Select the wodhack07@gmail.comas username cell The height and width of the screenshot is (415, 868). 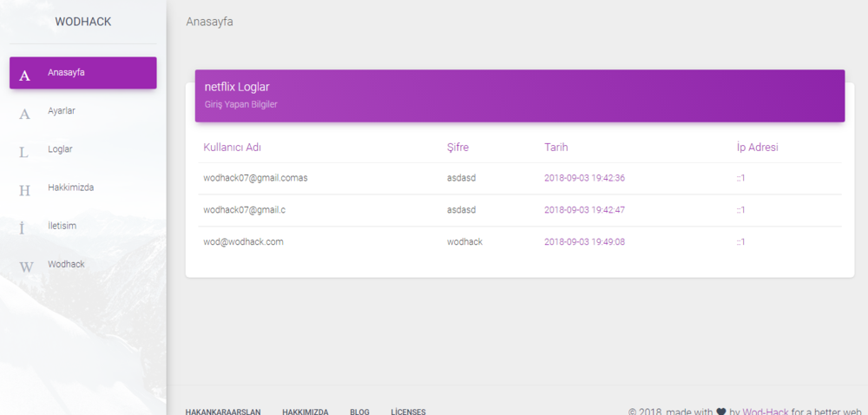(255, 178)
